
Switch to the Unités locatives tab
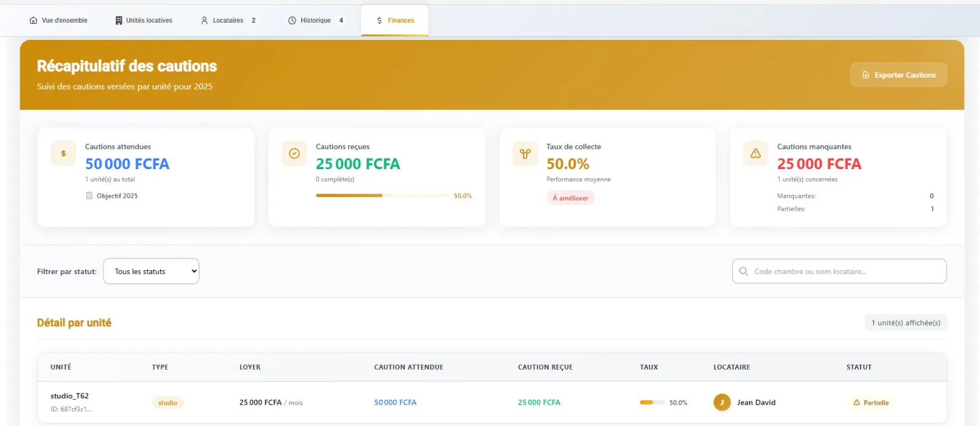click(144, 20)
